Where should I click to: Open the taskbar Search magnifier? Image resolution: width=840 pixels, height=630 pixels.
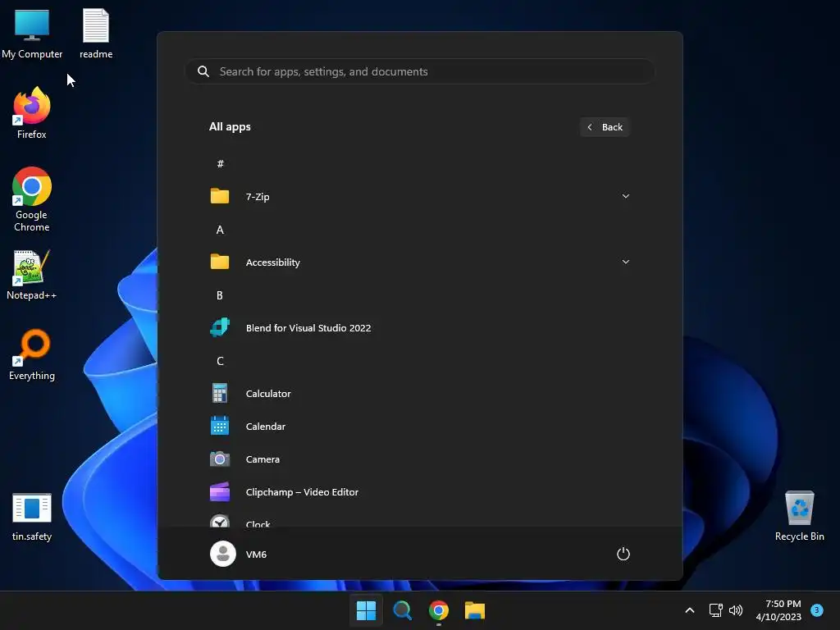coord(402,610)
